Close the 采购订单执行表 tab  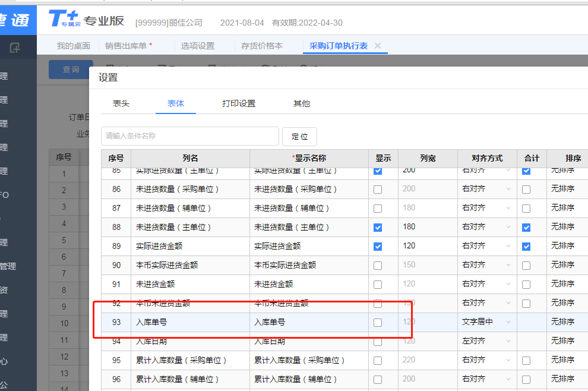click(378, 46)
